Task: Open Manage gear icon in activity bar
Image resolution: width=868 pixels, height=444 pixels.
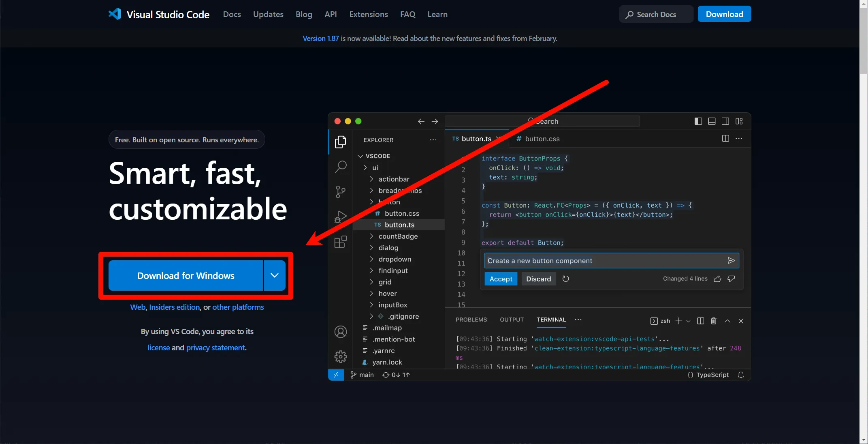Action: pyautogui.click(x=341, y=356)
